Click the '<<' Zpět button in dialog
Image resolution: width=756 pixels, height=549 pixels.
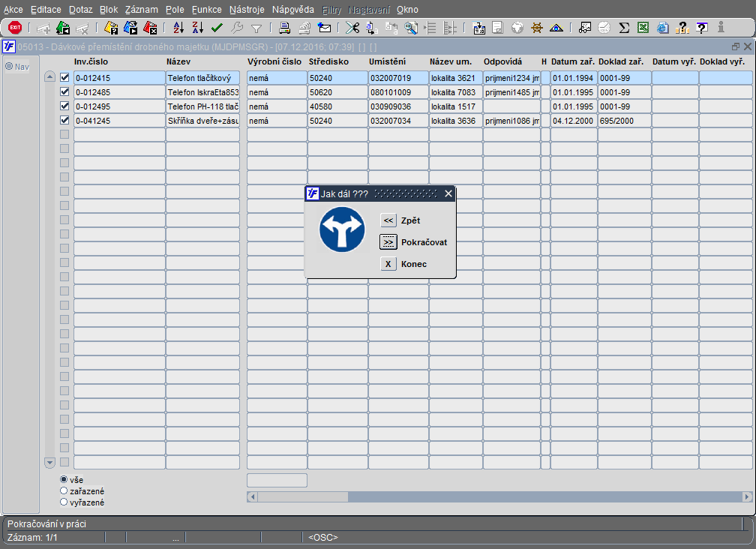pyautogui.click(x=388, y=220)
